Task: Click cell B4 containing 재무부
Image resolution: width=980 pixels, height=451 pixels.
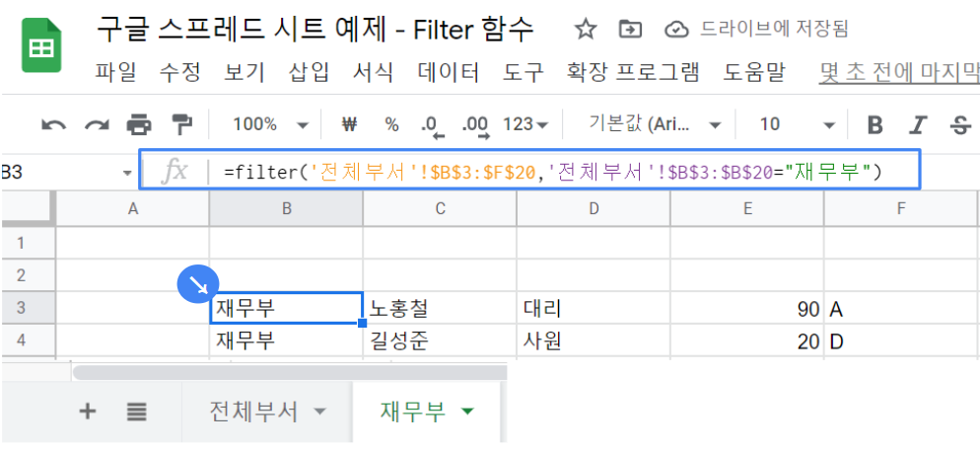Action: point(286,340)
